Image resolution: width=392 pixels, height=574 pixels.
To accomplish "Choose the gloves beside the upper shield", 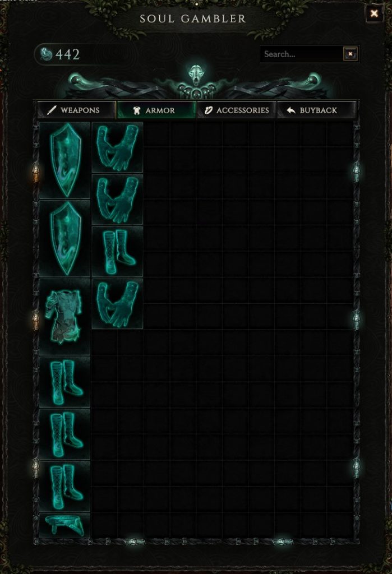I will click(x=117, y=147).
